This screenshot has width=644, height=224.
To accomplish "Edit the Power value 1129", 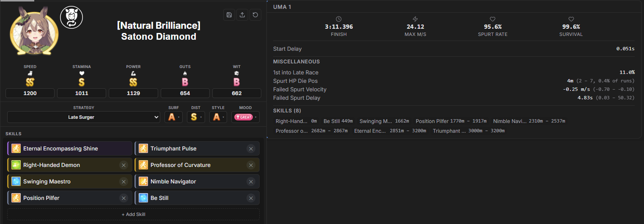I will (133, 93).
